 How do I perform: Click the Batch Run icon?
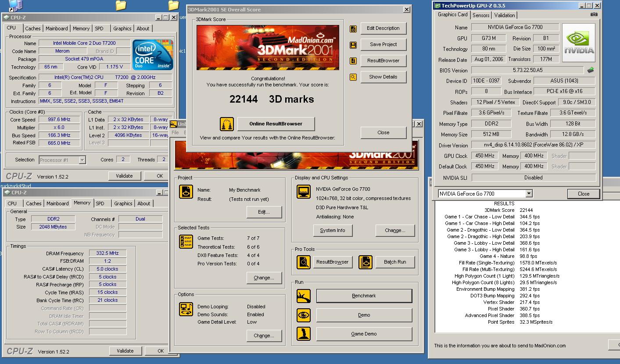click(x=365, y=262)
